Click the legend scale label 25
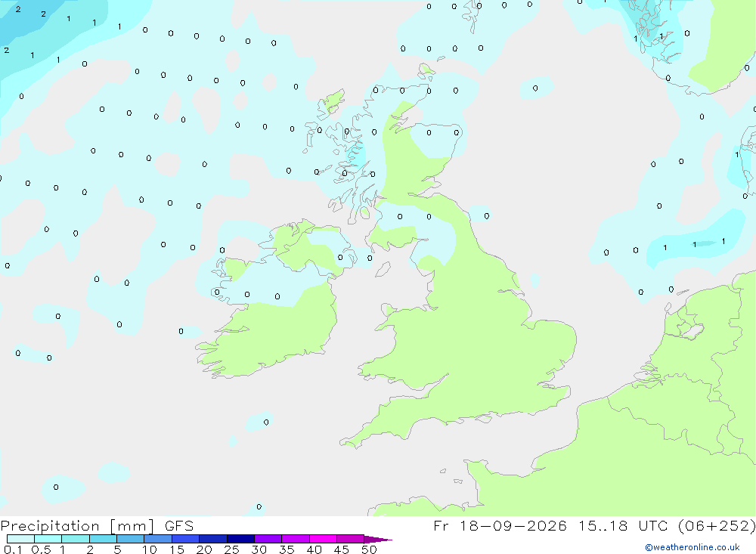Viewport: 756px width, 554px height. tap(231, 549)
